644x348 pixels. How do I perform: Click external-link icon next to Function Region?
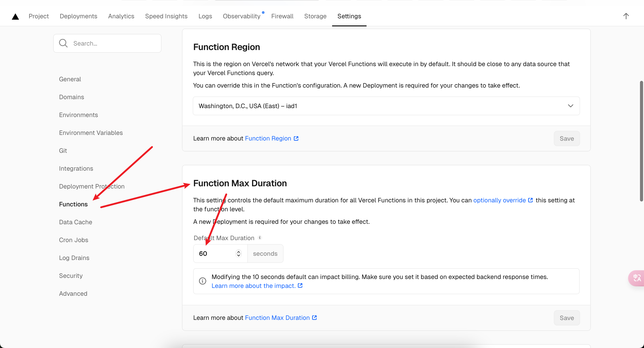pyautogui.click(x=296, y=138)
